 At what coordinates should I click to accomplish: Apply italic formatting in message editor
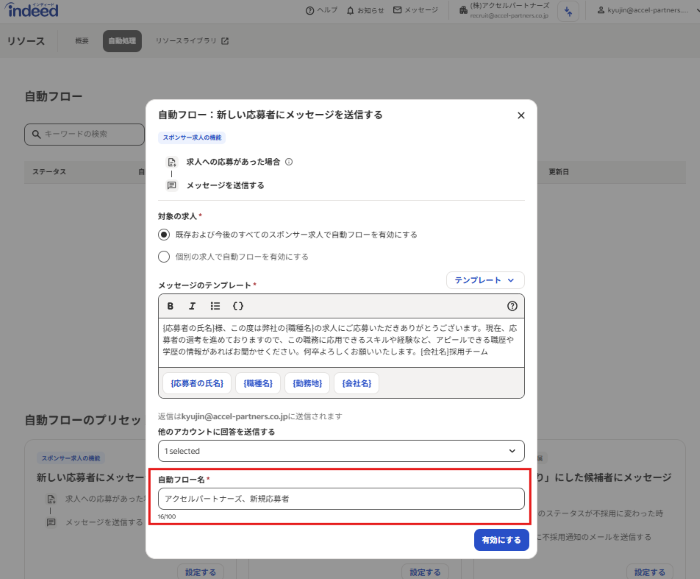(192, 306)
